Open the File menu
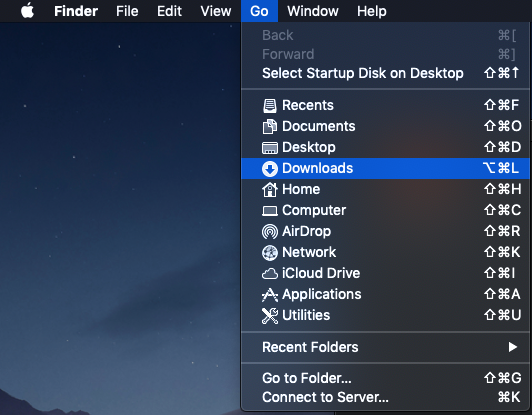The width and height of the screenshot is (532, 415). (x=127, y=11)
